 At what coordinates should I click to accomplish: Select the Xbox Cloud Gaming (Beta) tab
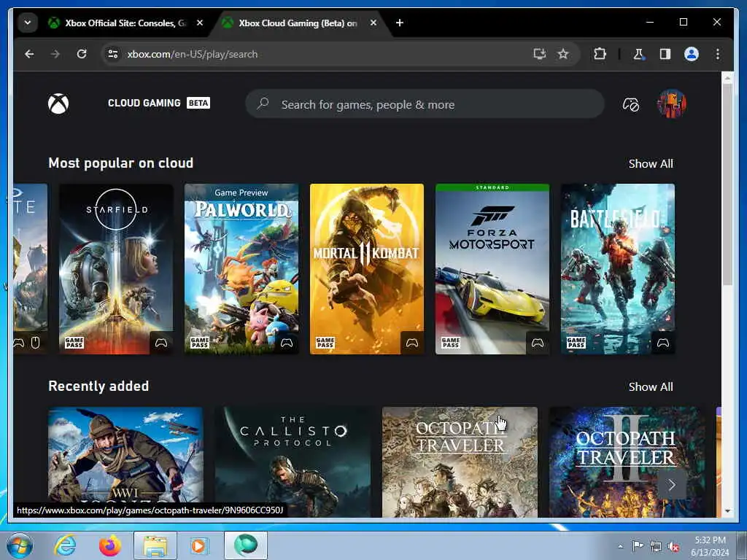coord(298,23)
